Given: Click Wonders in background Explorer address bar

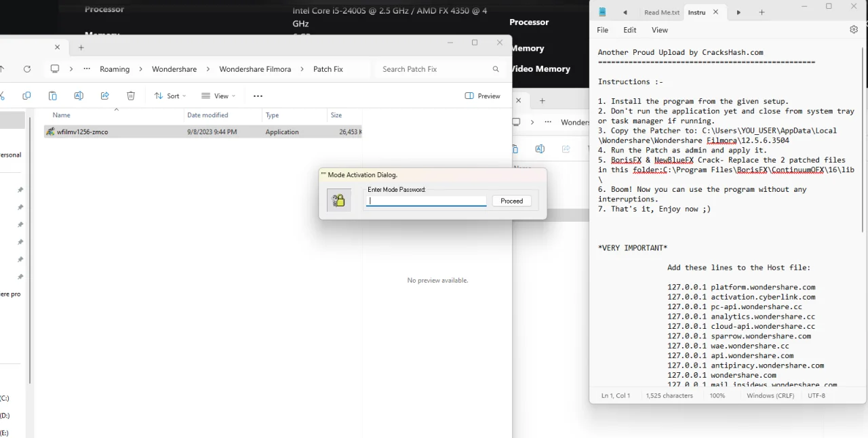Looking at the screenshot, I should 574,122.
